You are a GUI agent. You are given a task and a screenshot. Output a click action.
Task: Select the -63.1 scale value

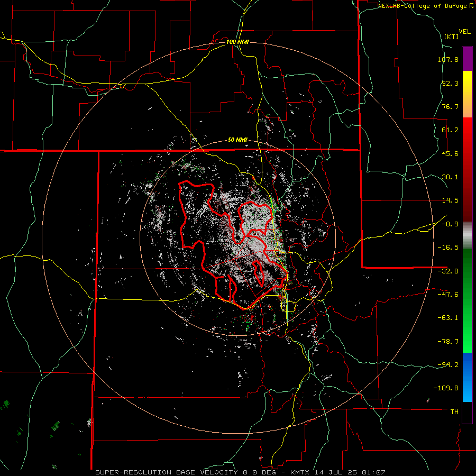[x=448, y=318]
